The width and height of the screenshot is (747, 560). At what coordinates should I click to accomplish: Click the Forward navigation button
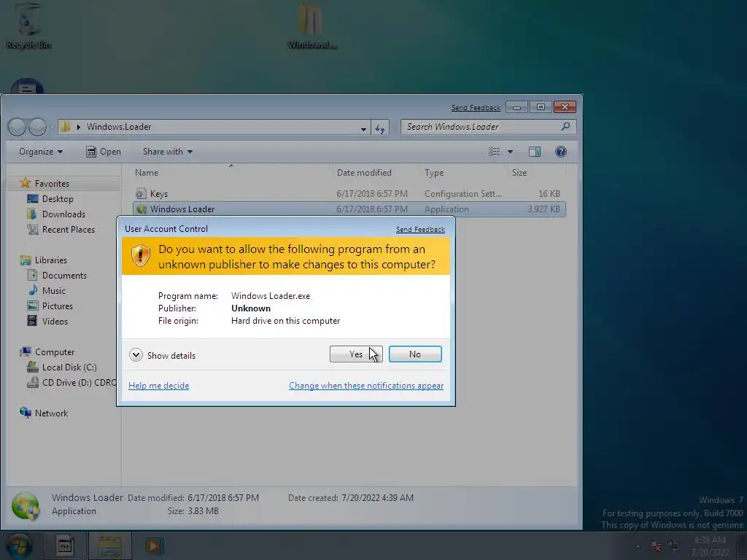tap(38, 127)
